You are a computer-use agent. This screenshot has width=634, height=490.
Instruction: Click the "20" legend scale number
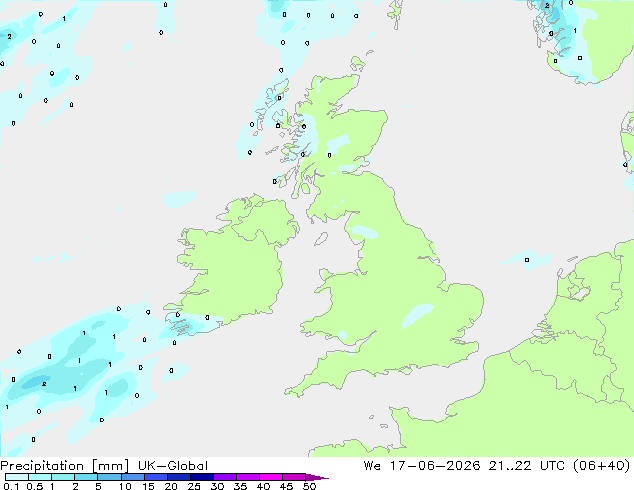(x=171, y=486)
